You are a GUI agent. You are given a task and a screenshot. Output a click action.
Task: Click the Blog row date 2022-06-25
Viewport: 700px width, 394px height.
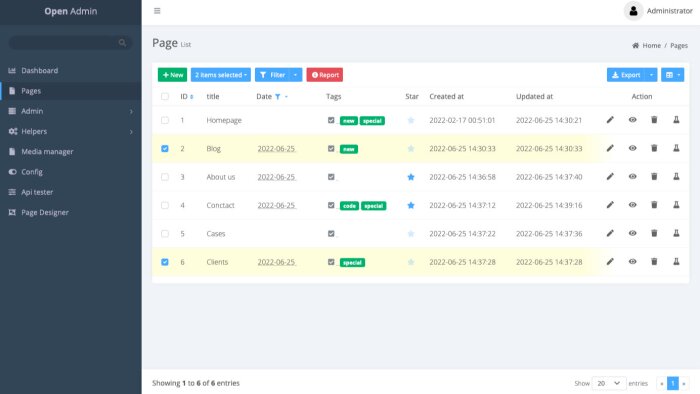click(x=276, y=149)
